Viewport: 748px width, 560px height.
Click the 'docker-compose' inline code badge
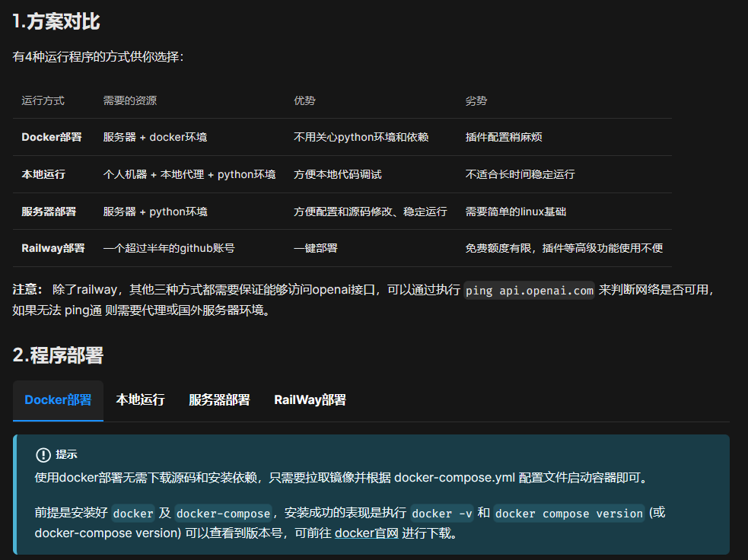coord(223,514)
